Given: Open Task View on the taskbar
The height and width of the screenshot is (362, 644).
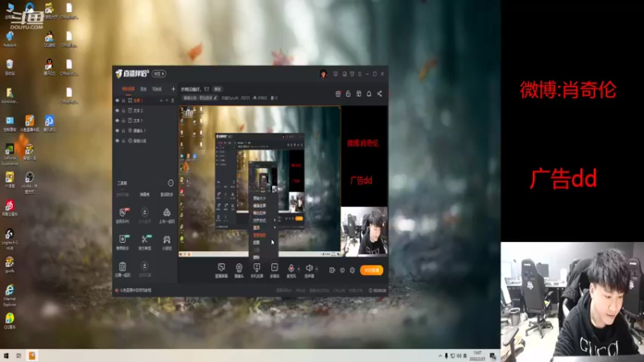Looking at the screenshot, I should [x=19, y=356].
